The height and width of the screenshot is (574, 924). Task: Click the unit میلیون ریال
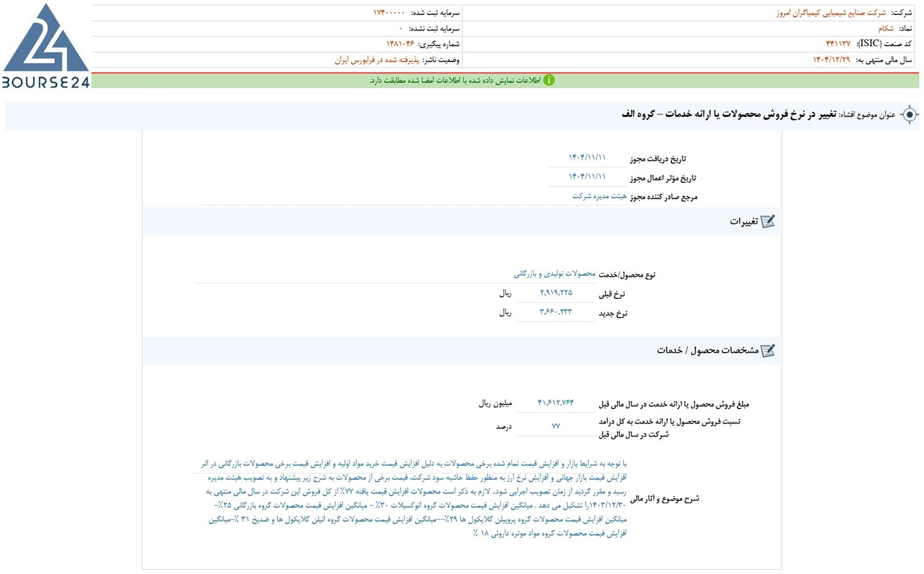tap(495, 403)
